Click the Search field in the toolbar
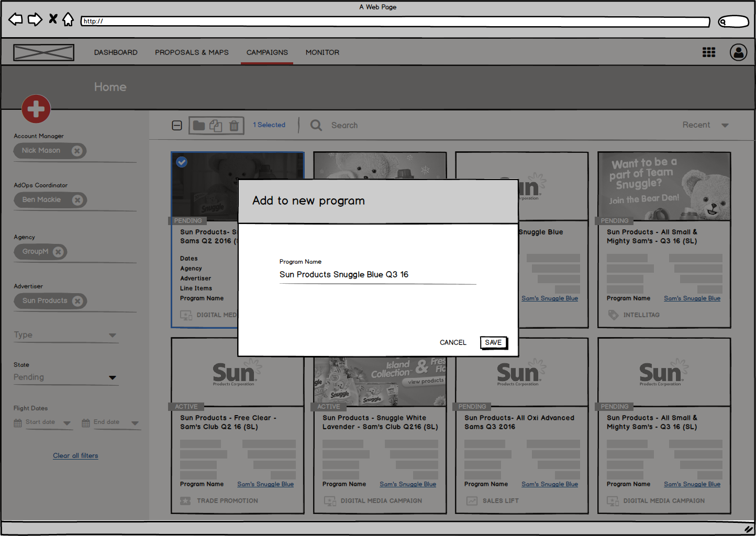Image resolution: width=756 pixels, height=536 pixels. (344, 125)
